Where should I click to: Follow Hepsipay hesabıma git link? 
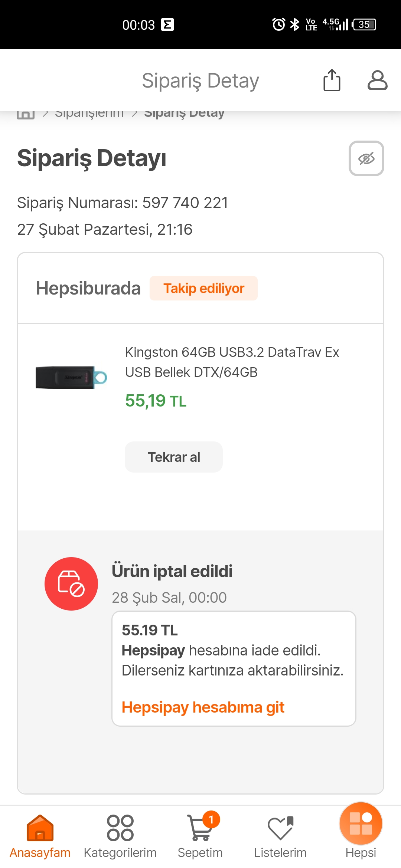(203, 707)
